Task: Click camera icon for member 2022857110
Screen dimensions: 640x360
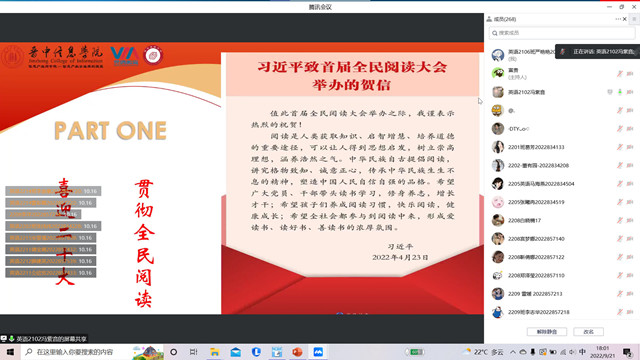Action: tap(630, 276)
